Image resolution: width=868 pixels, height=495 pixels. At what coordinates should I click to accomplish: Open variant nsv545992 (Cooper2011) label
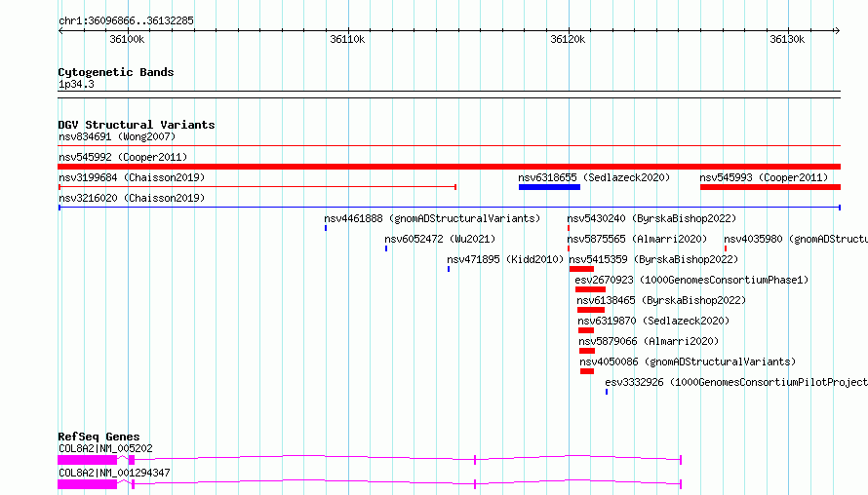123,157
